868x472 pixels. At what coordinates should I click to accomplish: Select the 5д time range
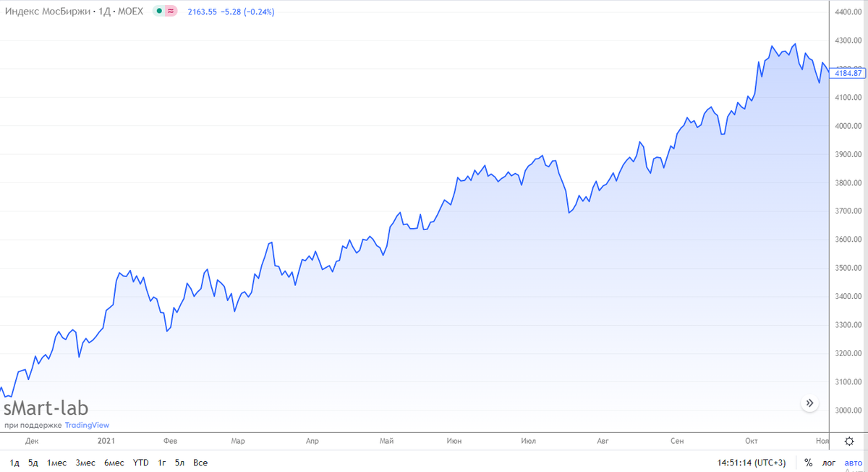33,463
